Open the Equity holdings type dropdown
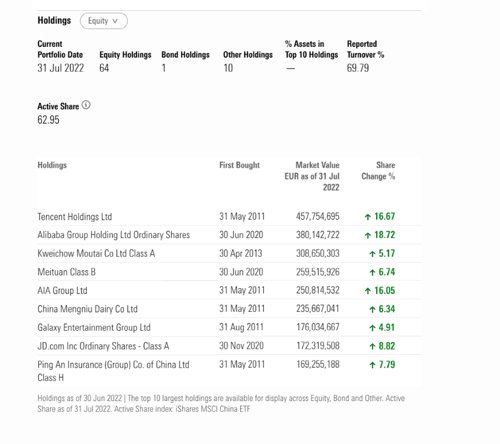This screenshot has height=444, width=500. tap(104, 21)
